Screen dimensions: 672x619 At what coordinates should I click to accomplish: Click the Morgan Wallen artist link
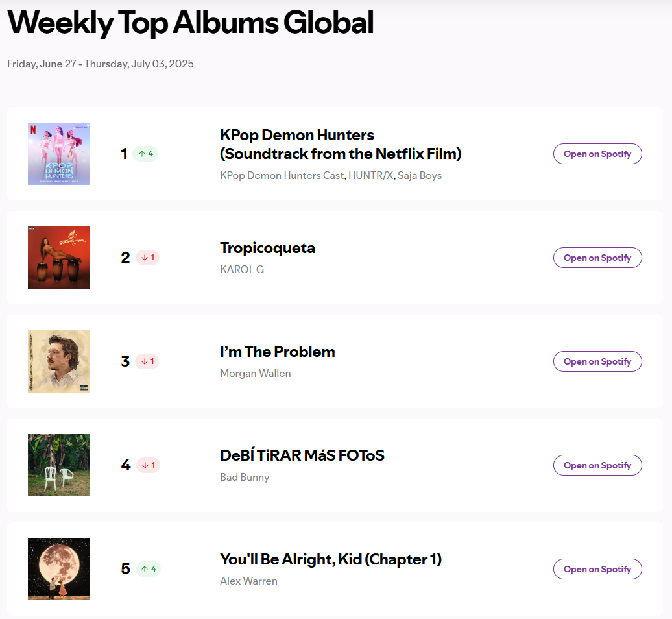point(256,373)
